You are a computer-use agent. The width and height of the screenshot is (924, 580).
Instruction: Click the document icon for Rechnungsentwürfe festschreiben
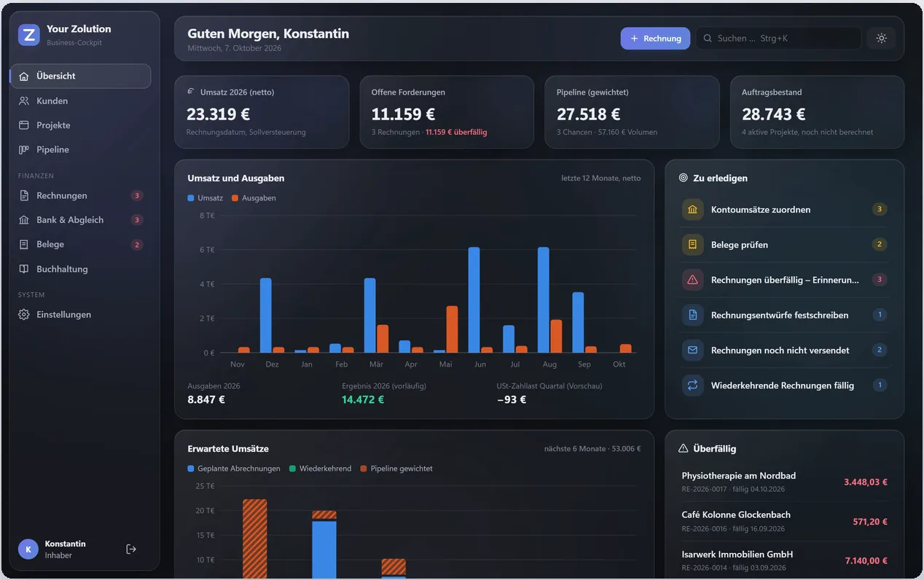pos(692,315)
